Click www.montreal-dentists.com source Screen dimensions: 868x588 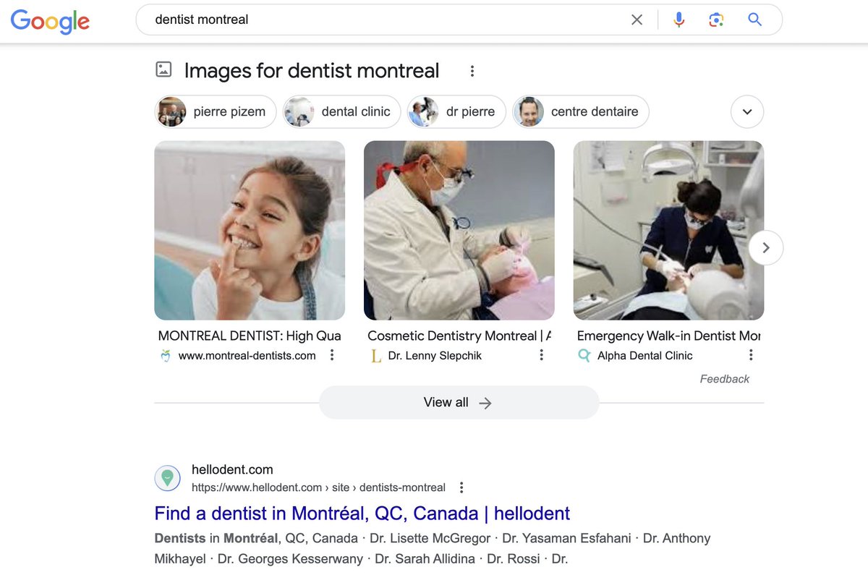pyautogui.click(x=247, y=355)
